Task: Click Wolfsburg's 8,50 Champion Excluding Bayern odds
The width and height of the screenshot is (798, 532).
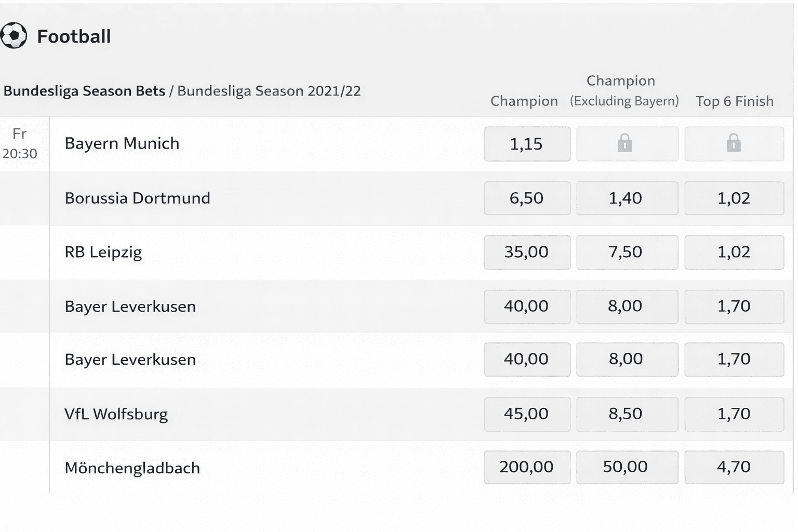Action: (x=627, y=414)
